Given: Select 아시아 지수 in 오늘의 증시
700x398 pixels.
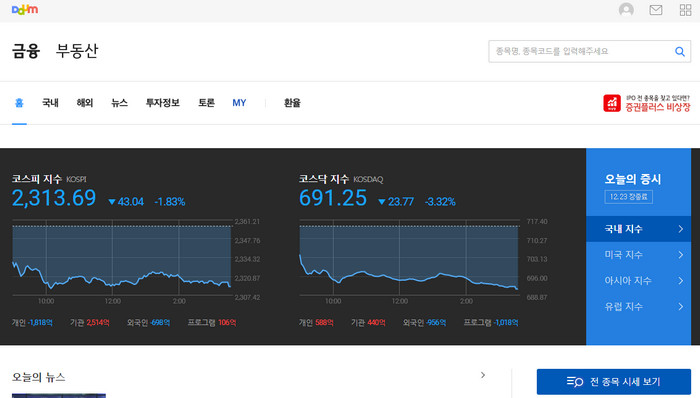Looking at the screenshot, I should [x=638, y=281].
